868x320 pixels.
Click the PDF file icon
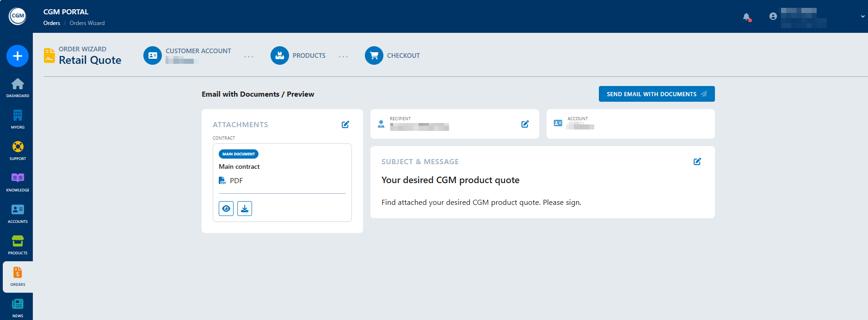click(x=222, y=180)
